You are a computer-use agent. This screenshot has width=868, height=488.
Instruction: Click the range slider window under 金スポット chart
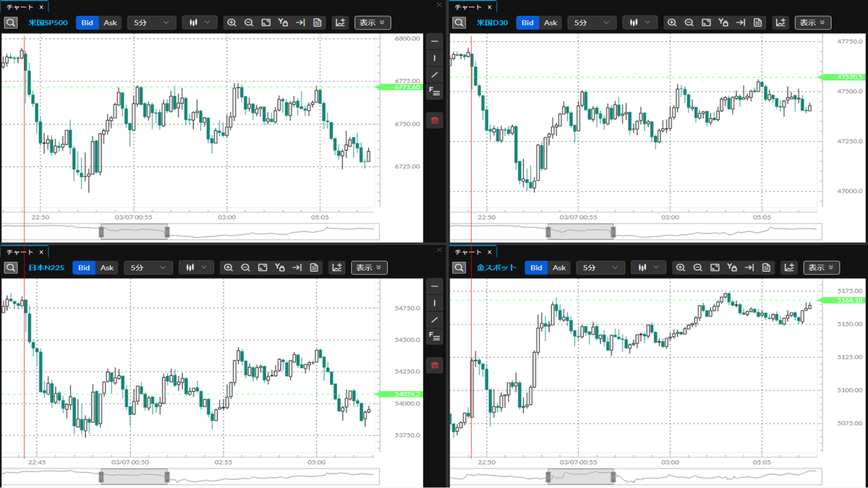[581, 477]
